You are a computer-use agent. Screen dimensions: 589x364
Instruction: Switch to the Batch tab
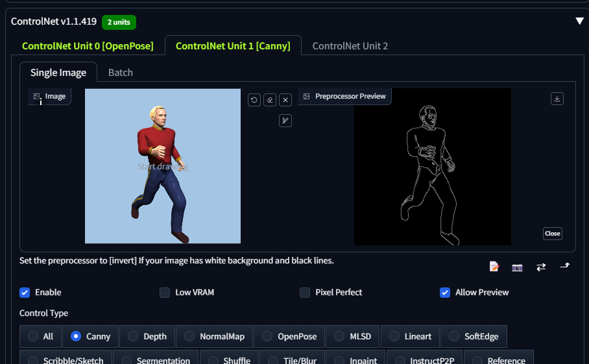121,73
